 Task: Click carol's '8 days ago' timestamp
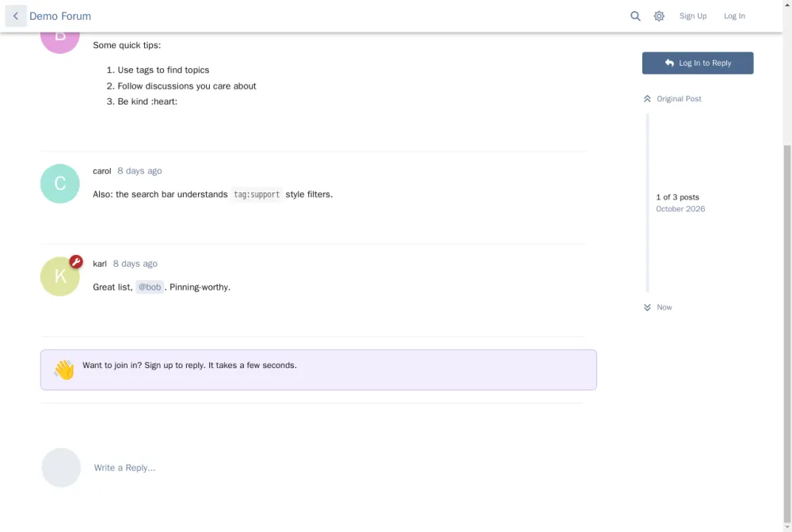[x=139, y=171]
